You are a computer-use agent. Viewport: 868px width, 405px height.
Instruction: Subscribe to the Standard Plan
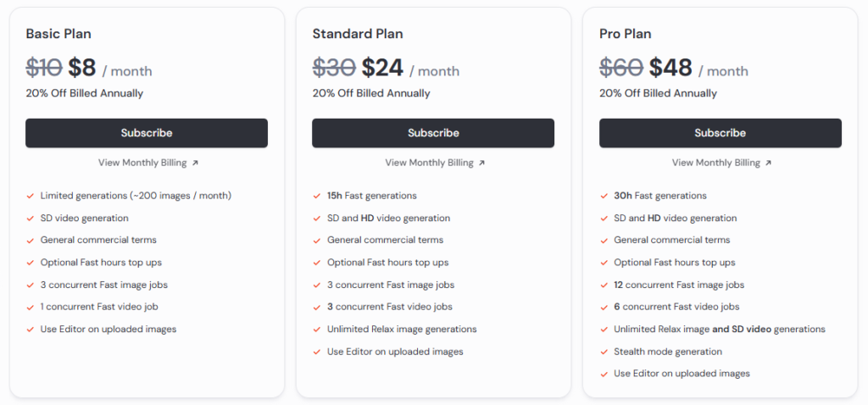tap(433, 133)
